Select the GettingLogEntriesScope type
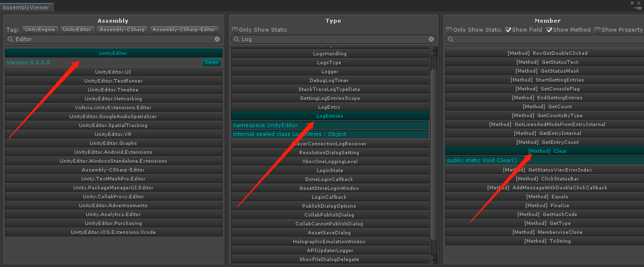The image size is (644, 267). click(330, 98)
